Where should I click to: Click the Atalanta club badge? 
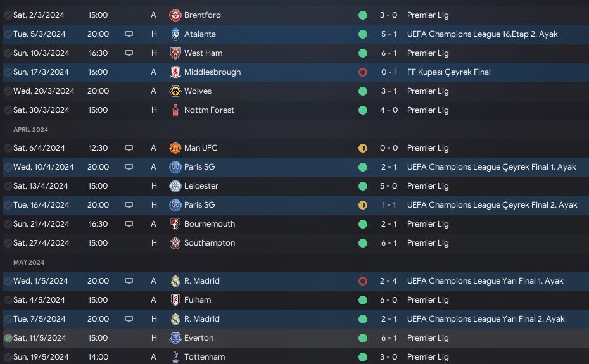coord(175,34)
